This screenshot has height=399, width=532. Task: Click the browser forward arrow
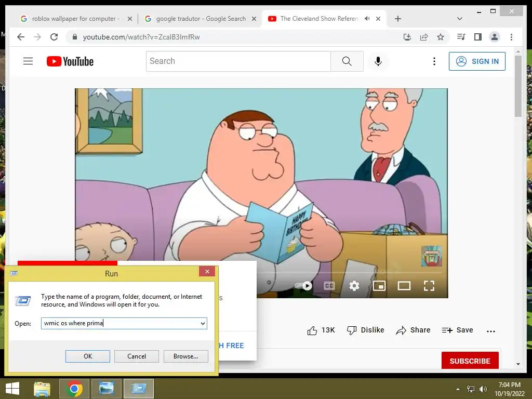click(37, 37)
